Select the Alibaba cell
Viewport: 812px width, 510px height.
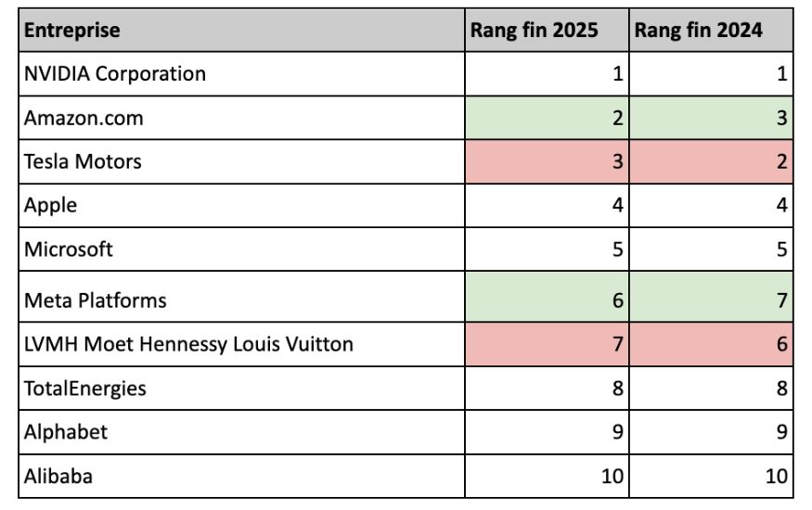(241, 477)
